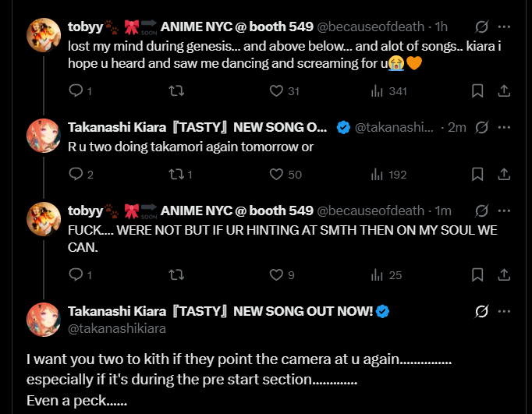Bookmark tobyy's first tweet about genesis
This screenshot has height=414, width=532.
click(477, 91)
